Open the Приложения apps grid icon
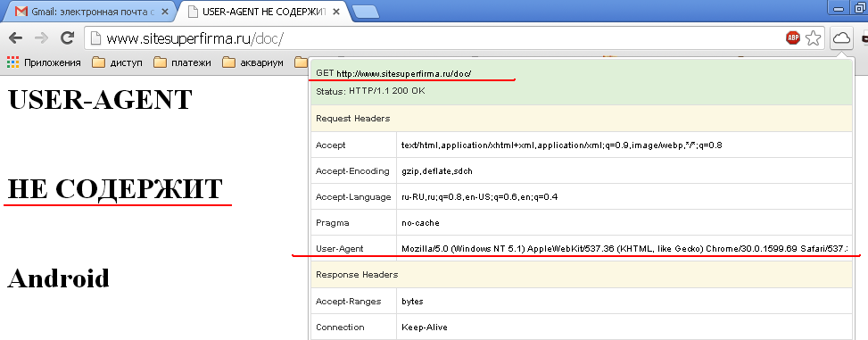Viewport: 868px width, 340px height. [x=12, y=62]
